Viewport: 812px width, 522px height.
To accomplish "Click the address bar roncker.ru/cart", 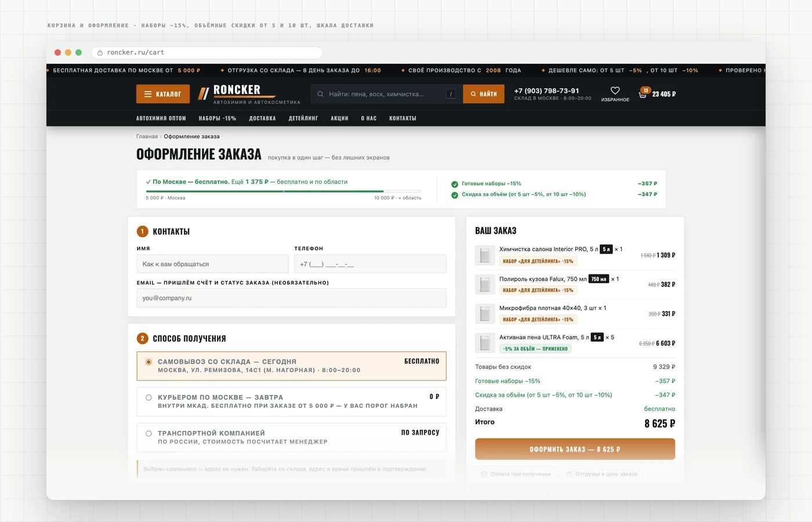I will click(x=207, y=52).
